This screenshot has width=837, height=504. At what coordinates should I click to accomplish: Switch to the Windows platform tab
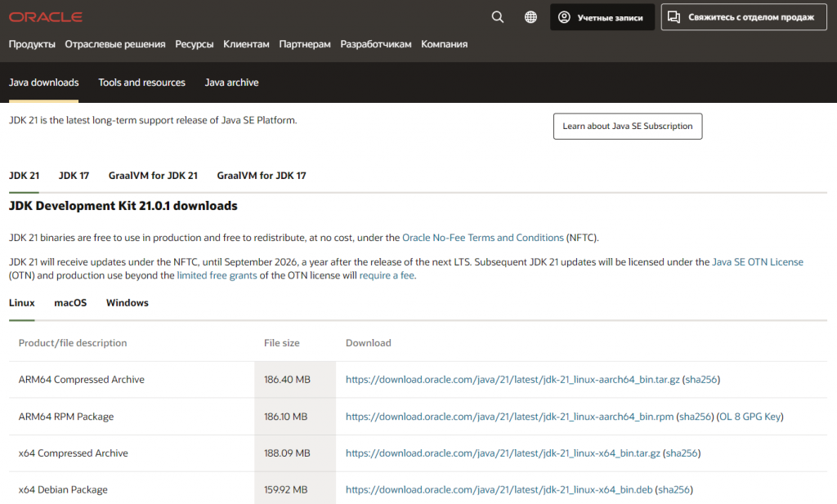click(127, 303)
